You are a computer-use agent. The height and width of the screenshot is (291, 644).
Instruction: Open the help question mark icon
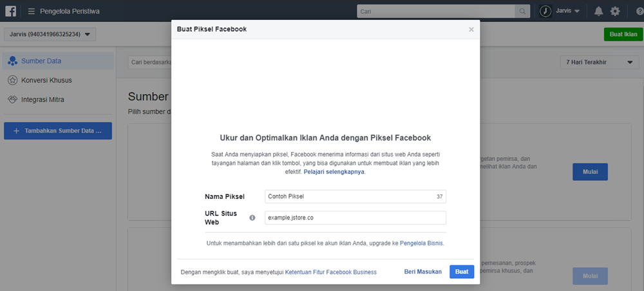point(640,11)
